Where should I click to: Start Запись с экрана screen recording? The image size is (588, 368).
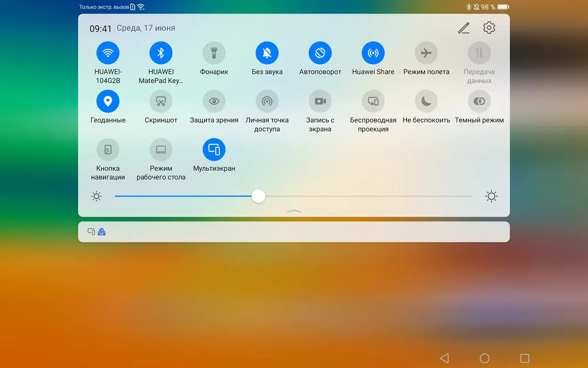(x=320, y=101)
